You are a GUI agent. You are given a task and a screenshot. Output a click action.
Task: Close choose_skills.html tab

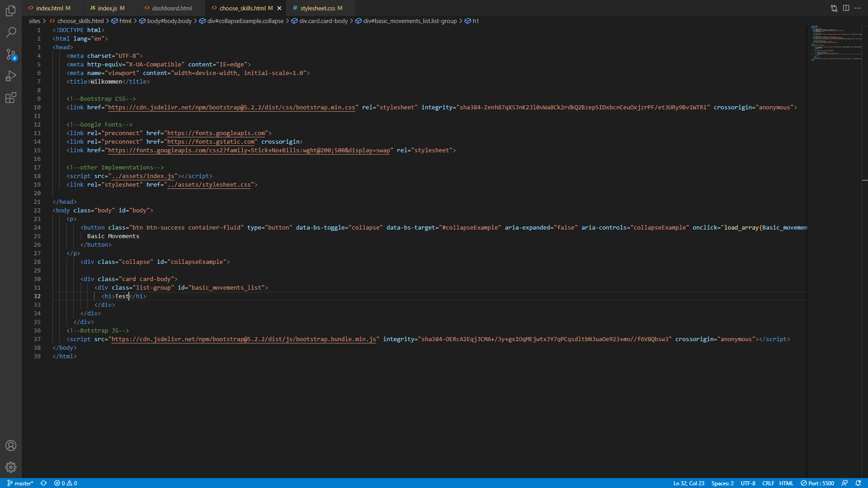[279, 8]
